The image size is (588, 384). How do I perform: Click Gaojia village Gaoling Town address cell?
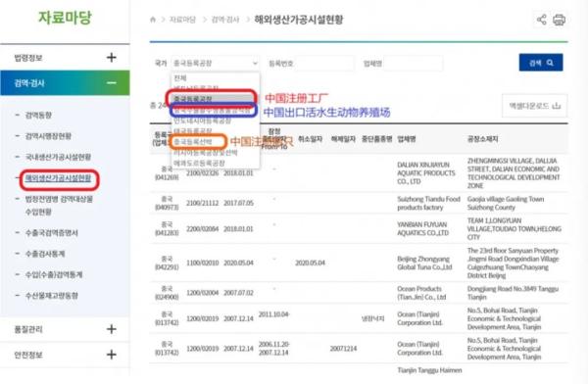pos(506,203)
